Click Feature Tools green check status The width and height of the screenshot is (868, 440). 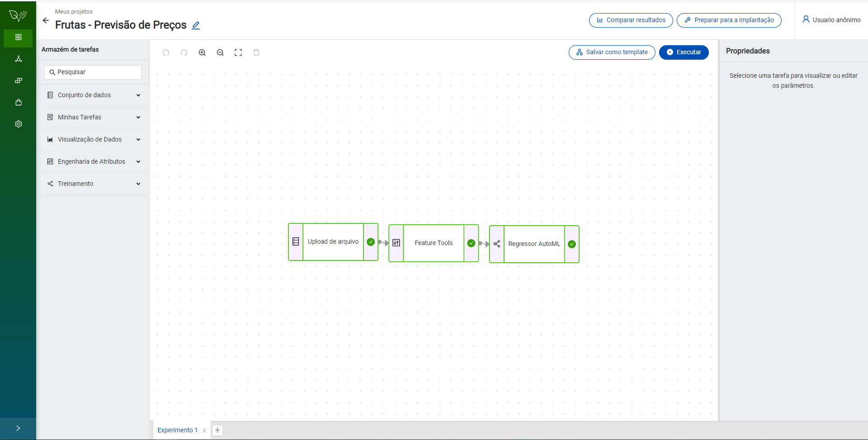[x=471, y=243]
